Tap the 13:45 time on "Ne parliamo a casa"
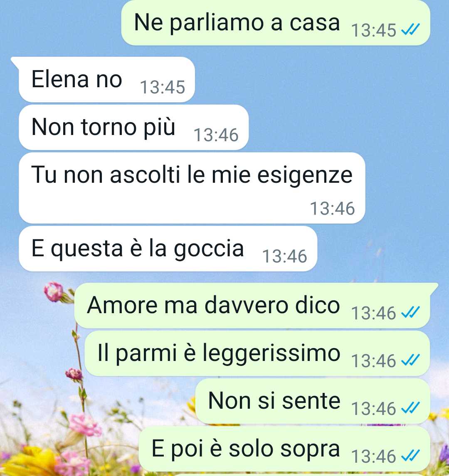The image size is (449, 476). pyautogui.click(x=374, y=30)
